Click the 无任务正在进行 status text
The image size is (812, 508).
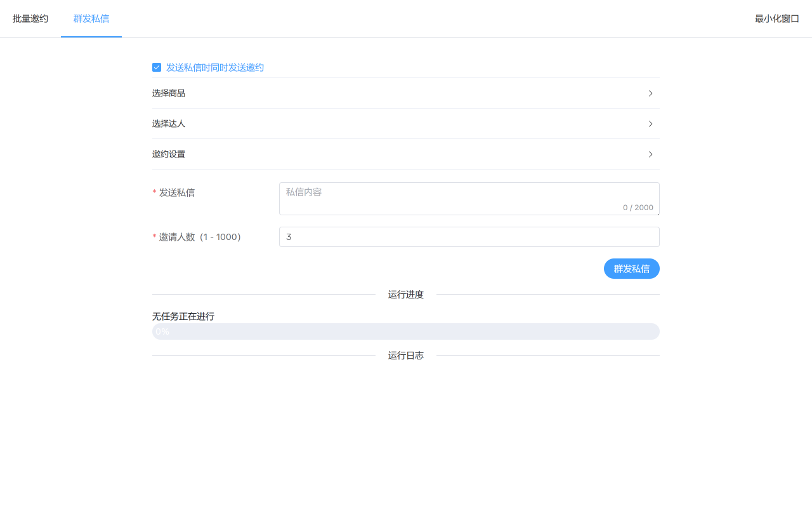pos(183,316)
